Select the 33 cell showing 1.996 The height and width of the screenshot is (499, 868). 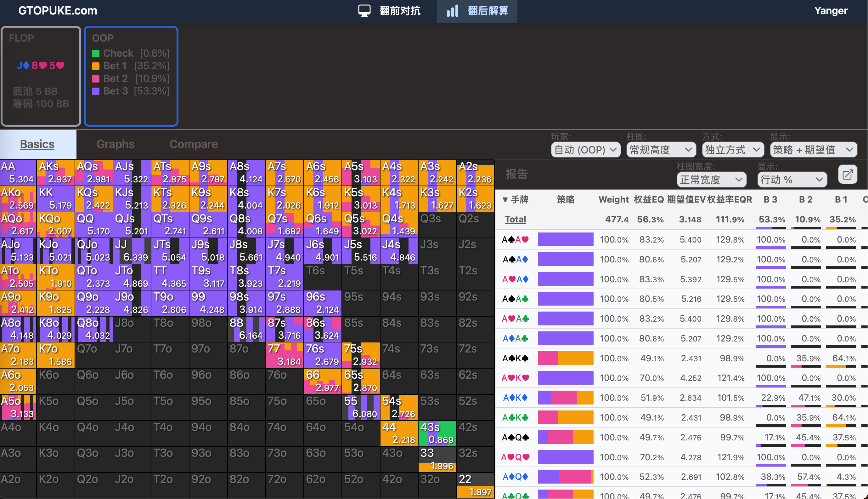[x=437, y=459]
